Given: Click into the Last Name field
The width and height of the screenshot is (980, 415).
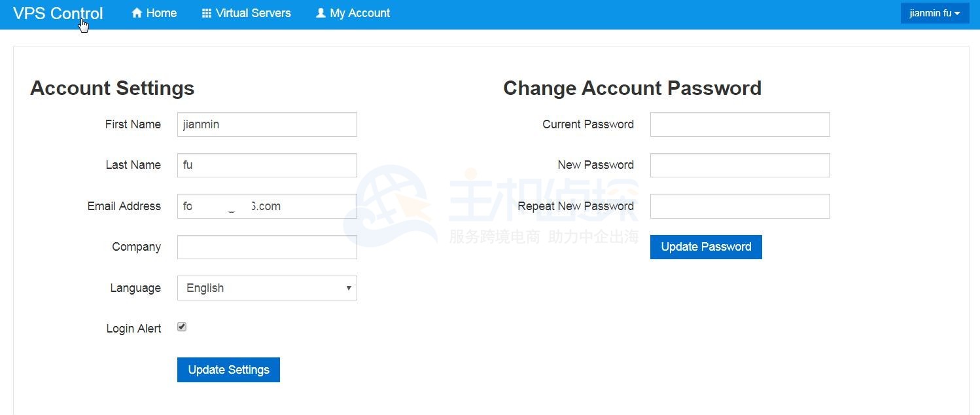Looking at the screenshot, I should (x=267, y=165).
